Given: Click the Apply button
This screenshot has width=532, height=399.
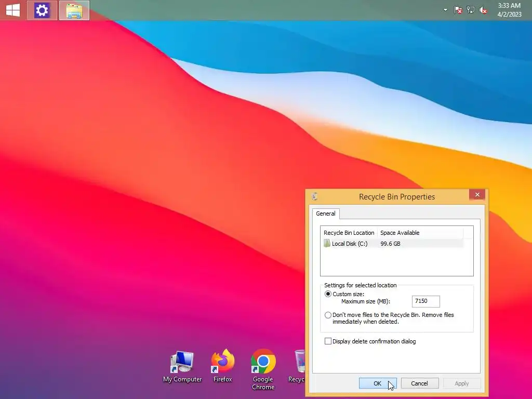Looking at the screenshot, I should coord(462,383).
